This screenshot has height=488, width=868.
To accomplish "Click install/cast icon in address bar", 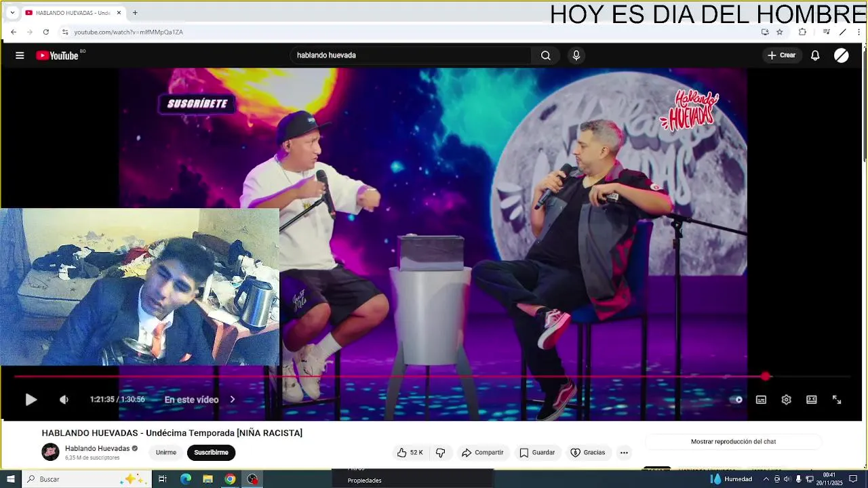I will [x=765, y=32].
